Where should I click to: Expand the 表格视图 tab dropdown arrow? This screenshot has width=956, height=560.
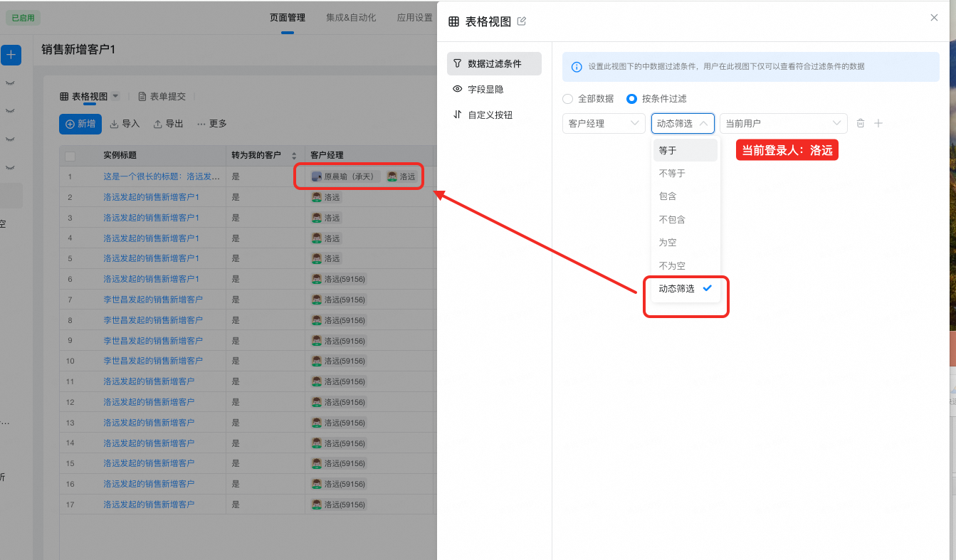point(115,96)
